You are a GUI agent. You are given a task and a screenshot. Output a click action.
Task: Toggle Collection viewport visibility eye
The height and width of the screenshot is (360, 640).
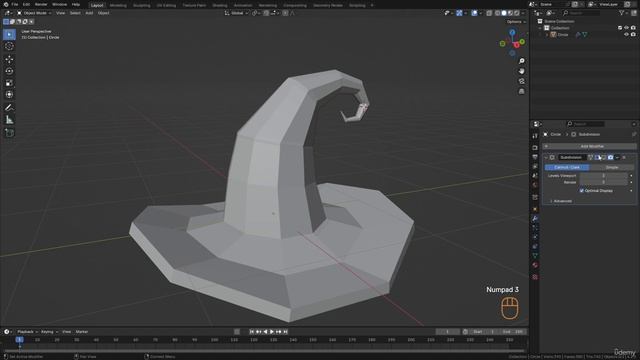click(x=626, y=28)
